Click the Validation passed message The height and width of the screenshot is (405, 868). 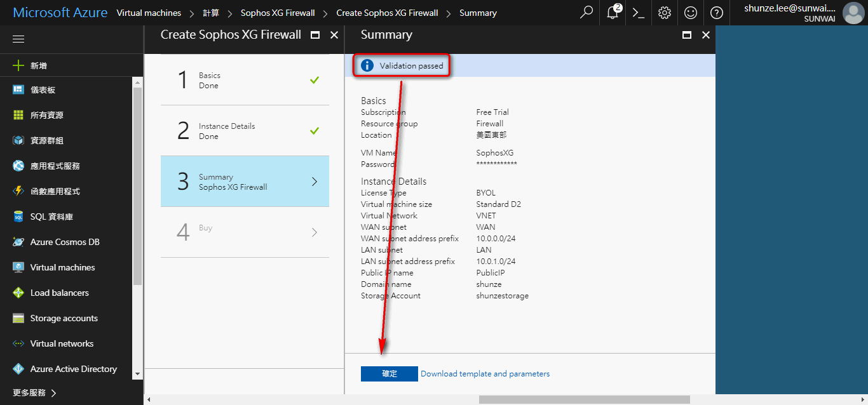click(411, 65)
